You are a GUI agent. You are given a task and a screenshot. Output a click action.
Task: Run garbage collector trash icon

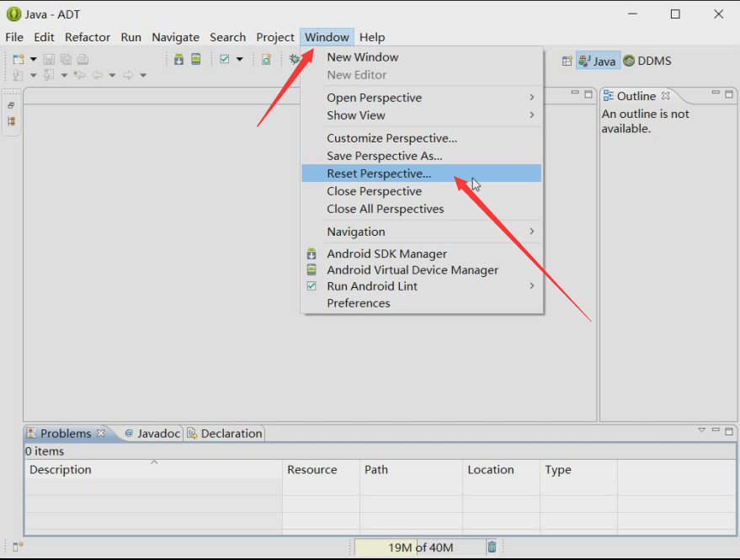click(x=492, y=547)
